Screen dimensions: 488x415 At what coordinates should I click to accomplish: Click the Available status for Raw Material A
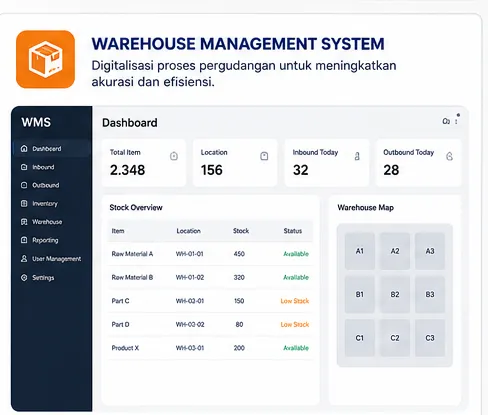296,254
